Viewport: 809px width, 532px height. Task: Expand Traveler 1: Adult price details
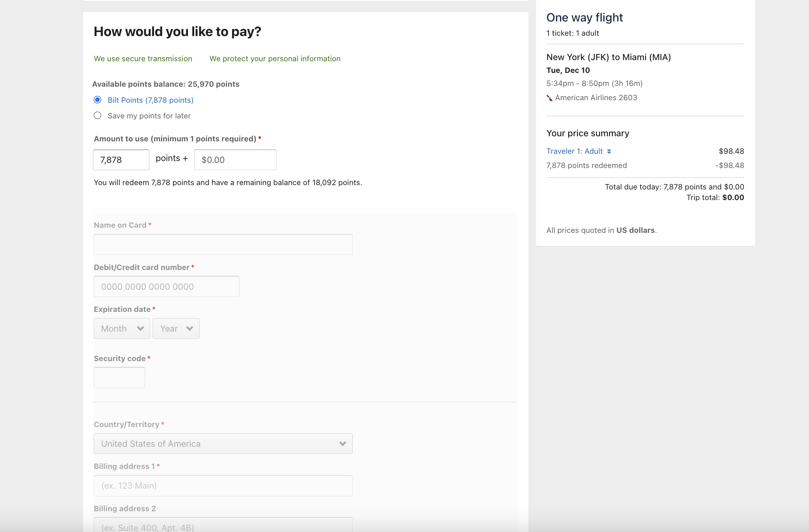tap(575, 151)
